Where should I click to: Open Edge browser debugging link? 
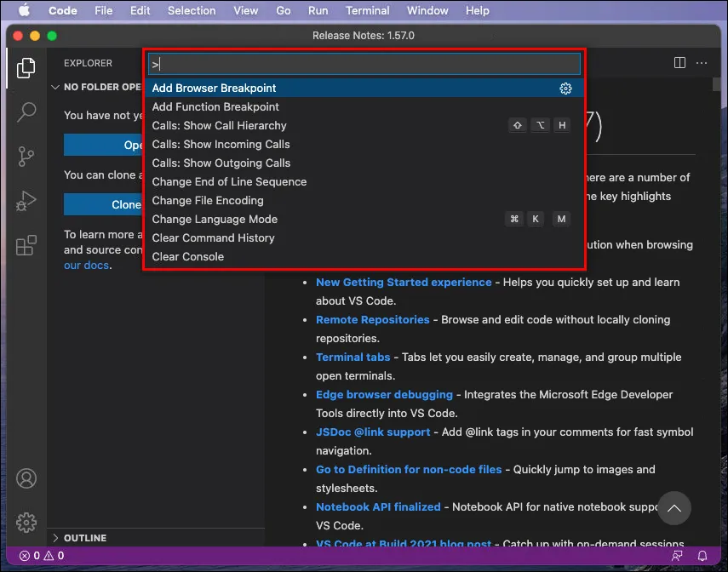(x=384, y=395)
